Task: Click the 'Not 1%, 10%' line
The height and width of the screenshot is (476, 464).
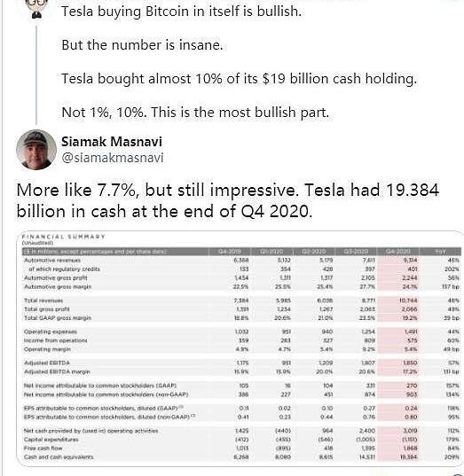Action: coord(195,113)
